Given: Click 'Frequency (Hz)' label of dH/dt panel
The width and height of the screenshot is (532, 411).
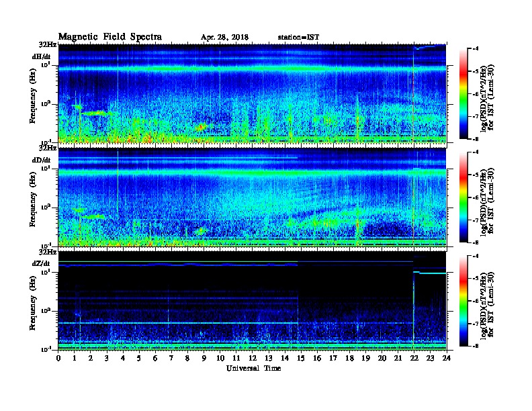Looking at the screenshot, I should pyautogui.click(x=32, y=96).
